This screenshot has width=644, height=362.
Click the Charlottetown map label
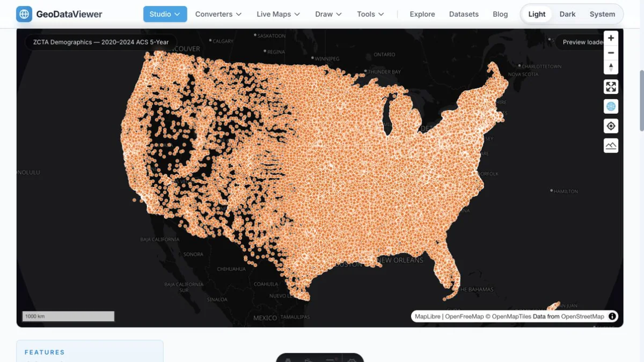pyautogui.click(x=543, y=67)
